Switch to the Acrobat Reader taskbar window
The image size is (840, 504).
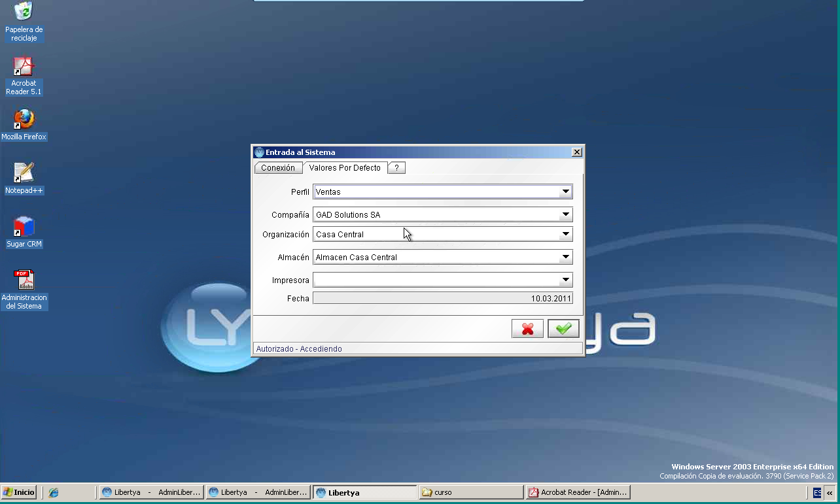(x=578, y=492)
